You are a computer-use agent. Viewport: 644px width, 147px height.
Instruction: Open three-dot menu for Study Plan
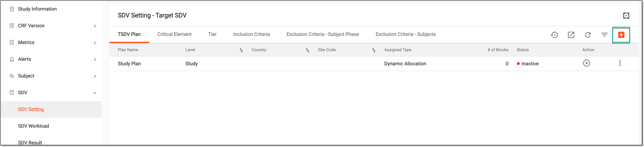[620, 63]
